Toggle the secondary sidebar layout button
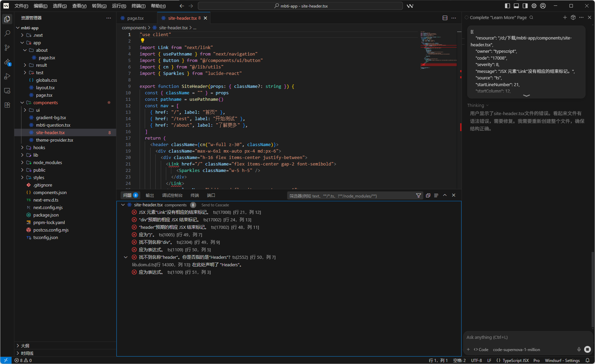Viewport: 595px width, 364px height. tap(525, 6)
